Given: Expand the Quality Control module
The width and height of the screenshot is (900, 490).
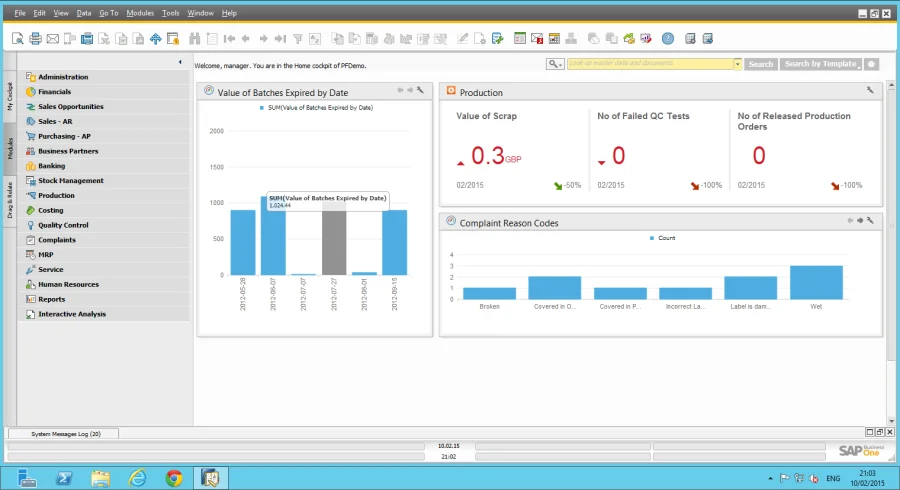Looking at the screenshot, I should [104, 225].
